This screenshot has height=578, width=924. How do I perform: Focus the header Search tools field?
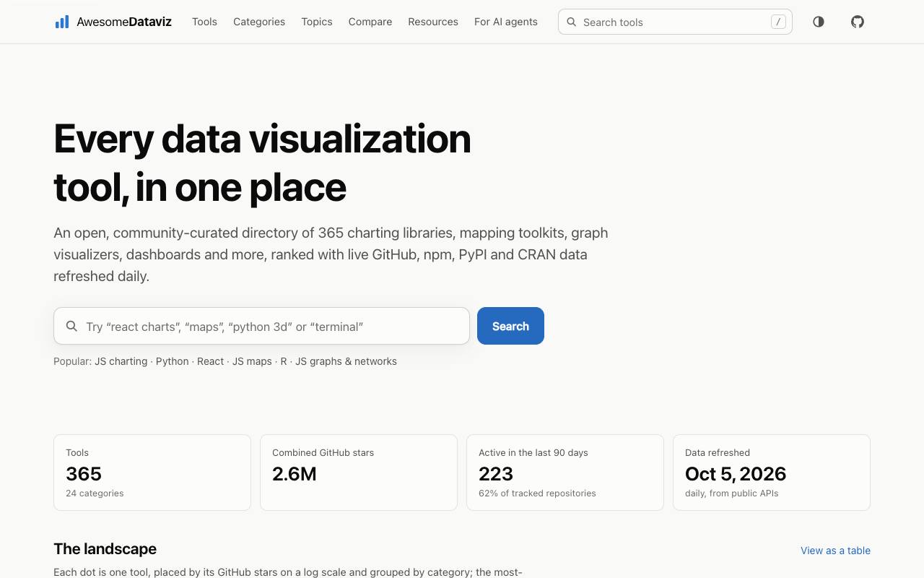pyautogui.click(x=675, y=22)
